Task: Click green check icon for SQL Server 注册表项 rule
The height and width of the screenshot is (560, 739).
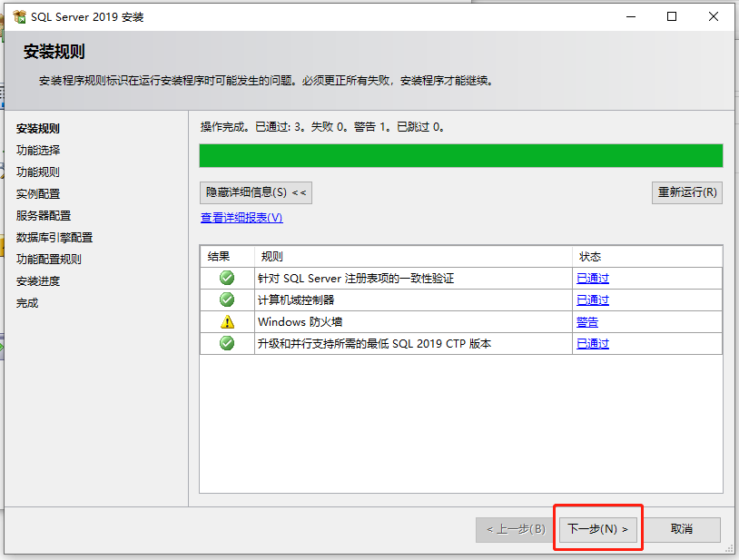Action: pyautogui.click(x=227, y=278)
